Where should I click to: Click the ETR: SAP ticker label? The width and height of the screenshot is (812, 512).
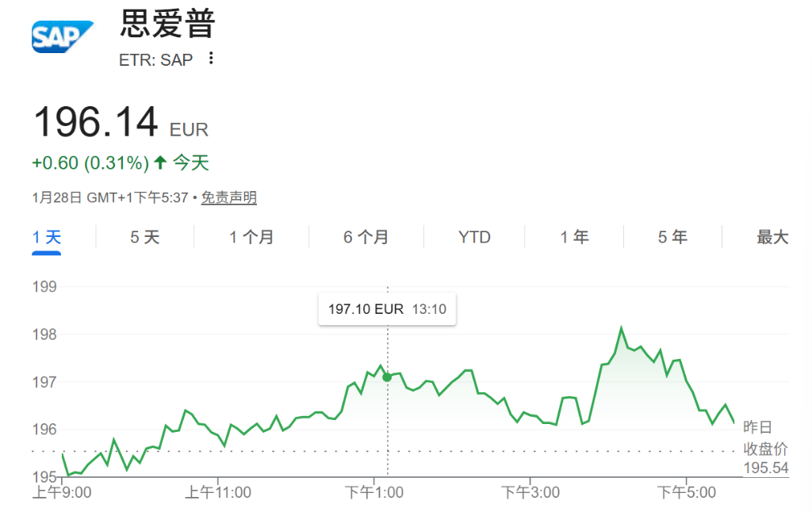155,59
